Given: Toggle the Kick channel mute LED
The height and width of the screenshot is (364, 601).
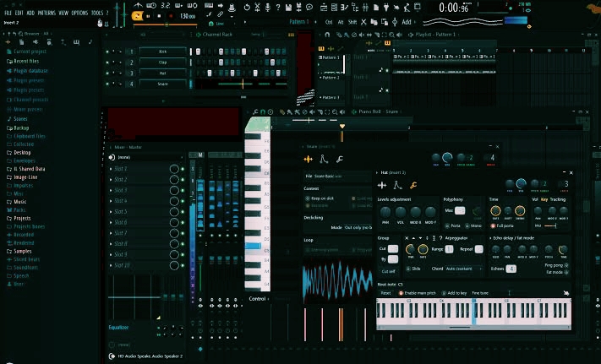Looking at the screenshot, I should tap(107, 52).
